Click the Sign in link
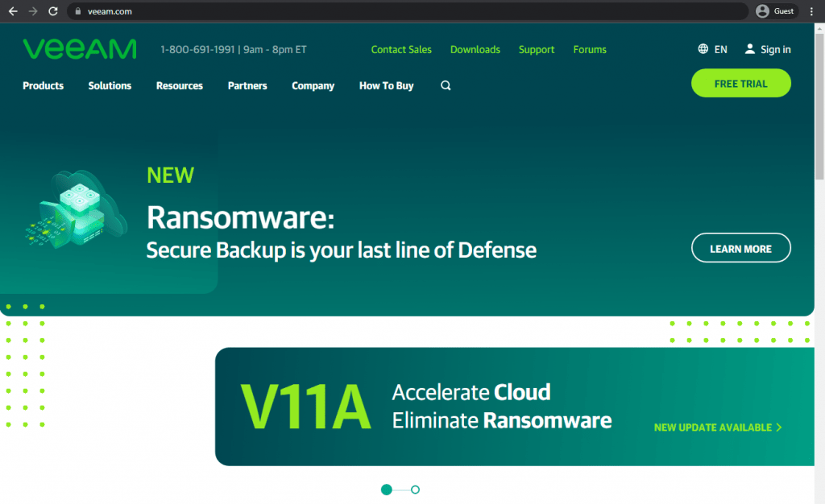 coord(776,49)
